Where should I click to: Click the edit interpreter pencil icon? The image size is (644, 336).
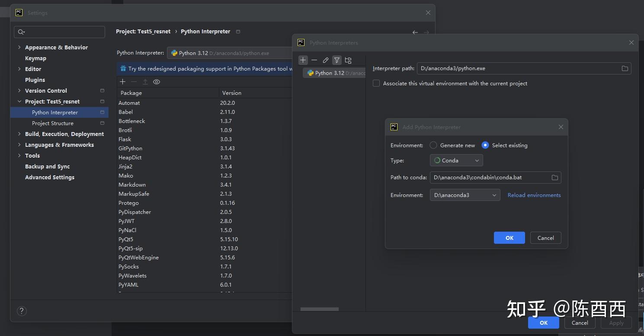pyautogui.click(x=326, y=60)
